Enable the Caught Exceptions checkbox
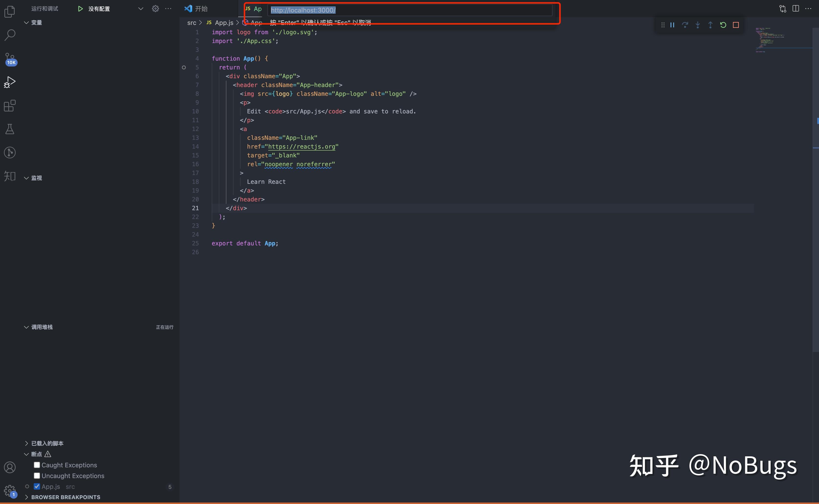Image resolution: width=819 pixels, height=504 pixels. (37, 465)
